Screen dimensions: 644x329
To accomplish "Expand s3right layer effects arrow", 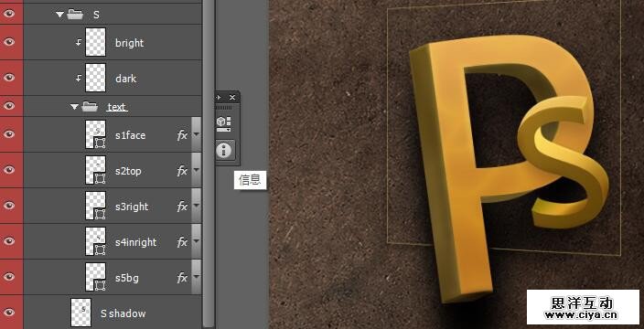I will (197, 206).
